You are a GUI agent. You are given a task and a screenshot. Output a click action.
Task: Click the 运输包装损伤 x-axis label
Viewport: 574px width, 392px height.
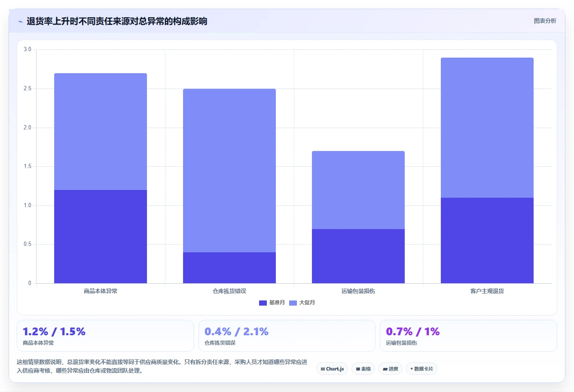tap(358, 291)
